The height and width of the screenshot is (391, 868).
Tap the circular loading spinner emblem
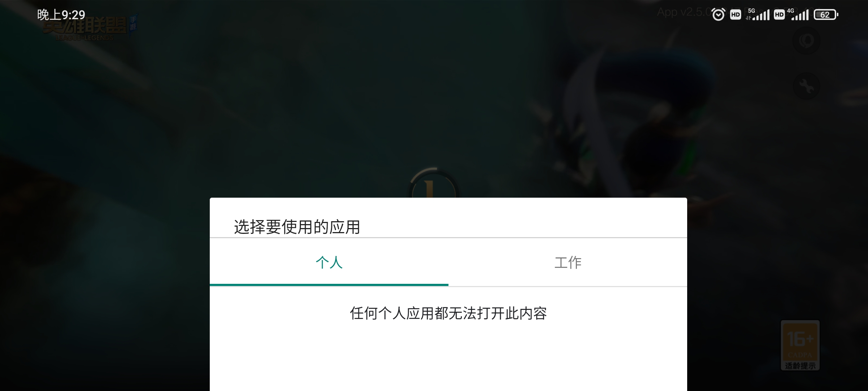point(434,183)
